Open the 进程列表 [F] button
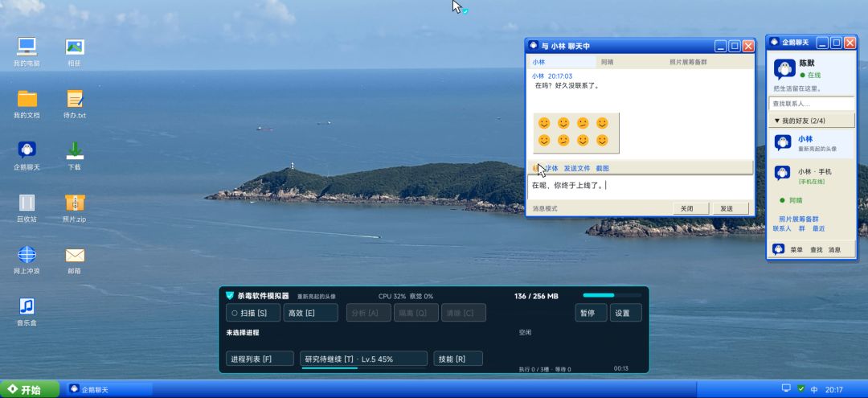868x398 pixels. click(260, 359)
